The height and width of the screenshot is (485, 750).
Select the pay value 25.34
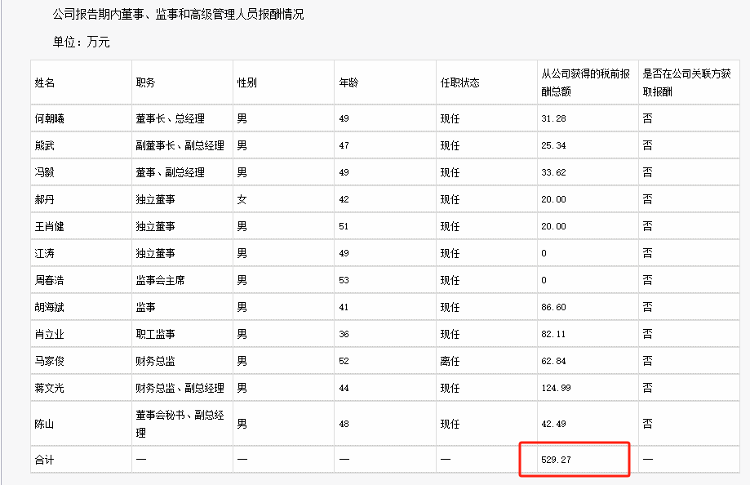click(x=554, y=145)
